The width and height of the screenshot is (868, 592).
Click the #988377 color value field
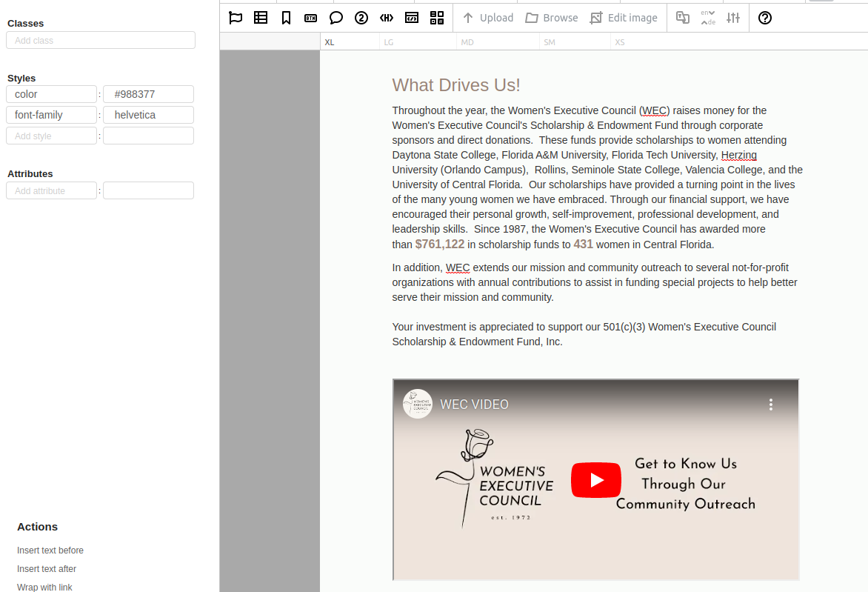pos(148,94)
